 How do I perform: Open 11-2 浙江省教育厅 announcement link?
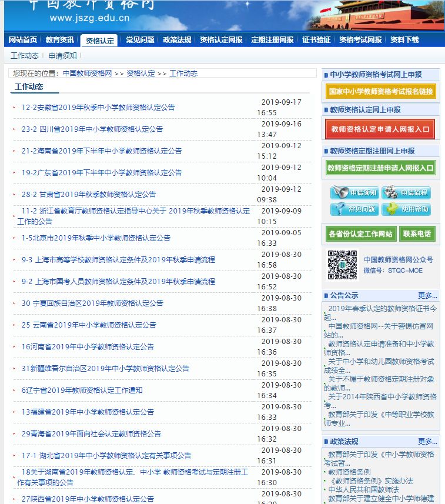(x=133, y=216)
